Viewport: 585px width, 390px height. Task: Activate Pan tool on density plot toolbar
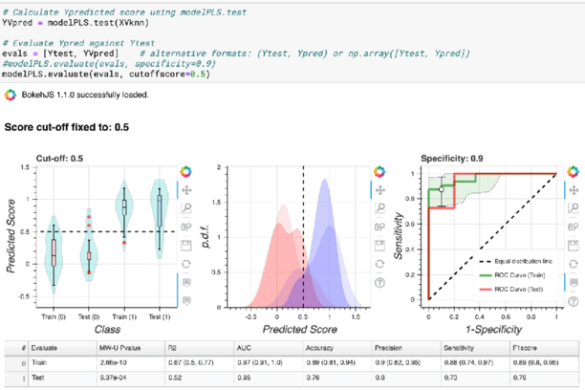click(380, 190)
